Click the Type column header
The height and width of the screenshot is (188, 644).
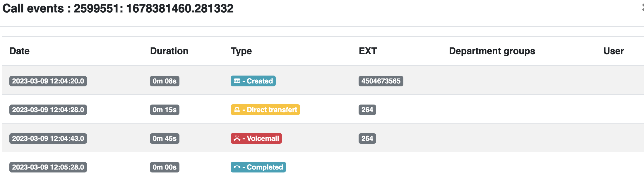[x=241, y=51]
